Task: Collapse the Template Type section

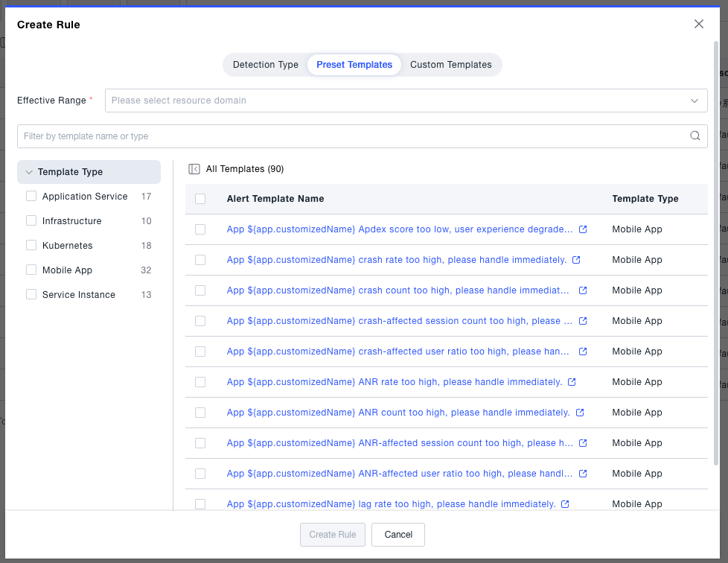Action: [89, 172]
